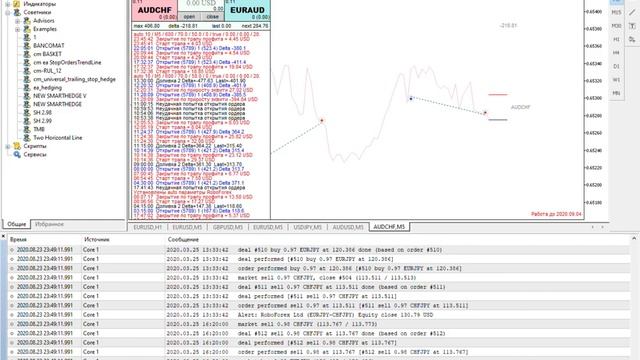
Task: Select the M15 timeframe button
Action: [616, 13]
